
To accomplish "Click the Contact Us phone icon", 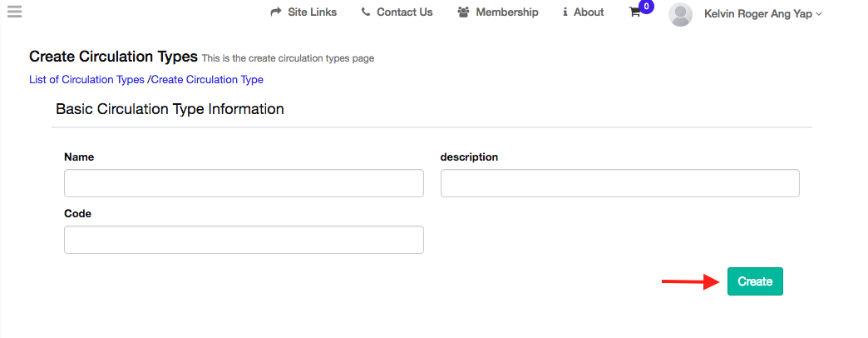I will [x=365, y=12].
